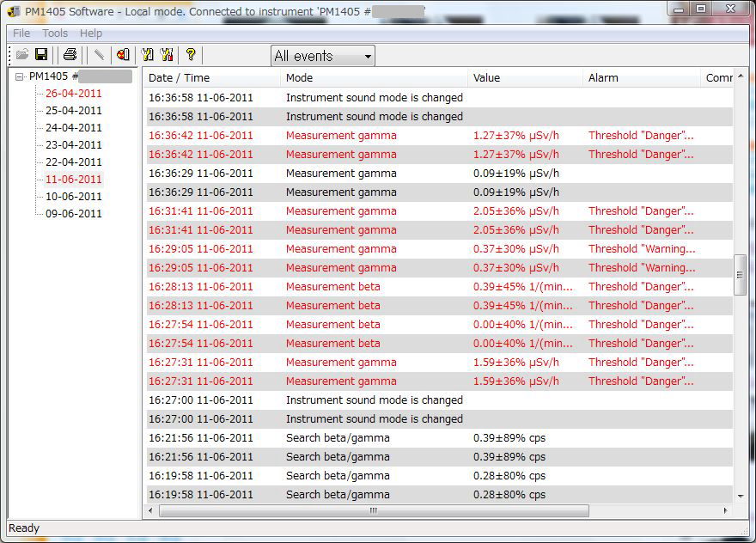Select the white 16:36:58 sound mode changed row
756x543 pixels.
pyautogui.click(x=439, y=98)
